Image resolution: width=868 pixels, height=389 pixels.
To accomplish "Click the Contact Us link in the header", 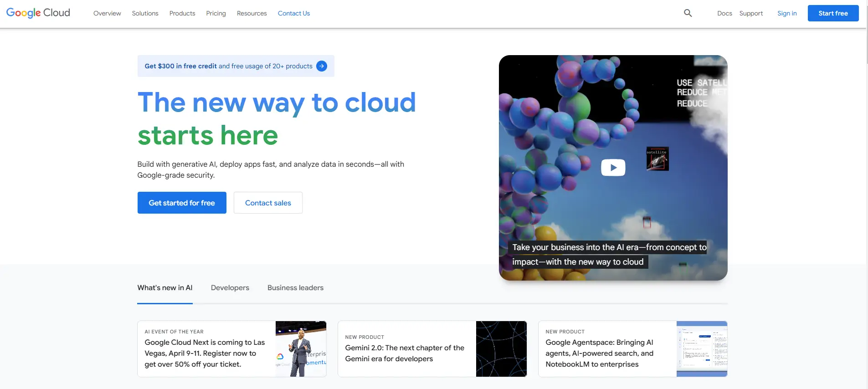I will 294,13.
